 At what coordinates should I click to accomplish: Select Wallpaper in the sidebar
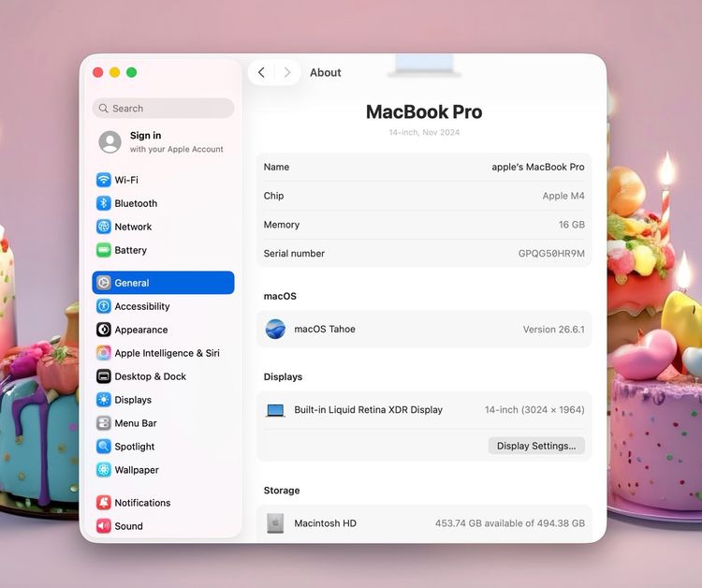coord(164,470)
